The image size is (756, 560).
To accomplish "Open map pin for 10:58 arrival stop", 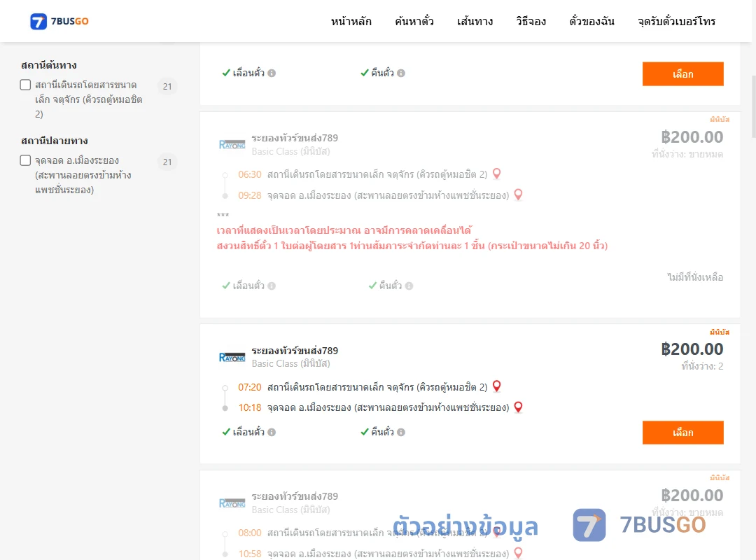I will [x=518, y=553].
